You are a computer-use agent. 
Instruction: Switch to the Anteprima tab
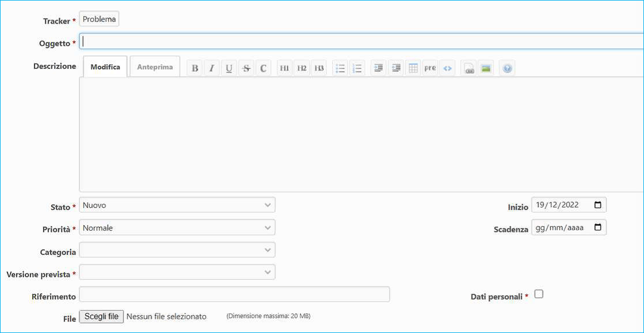pos(155,67)
